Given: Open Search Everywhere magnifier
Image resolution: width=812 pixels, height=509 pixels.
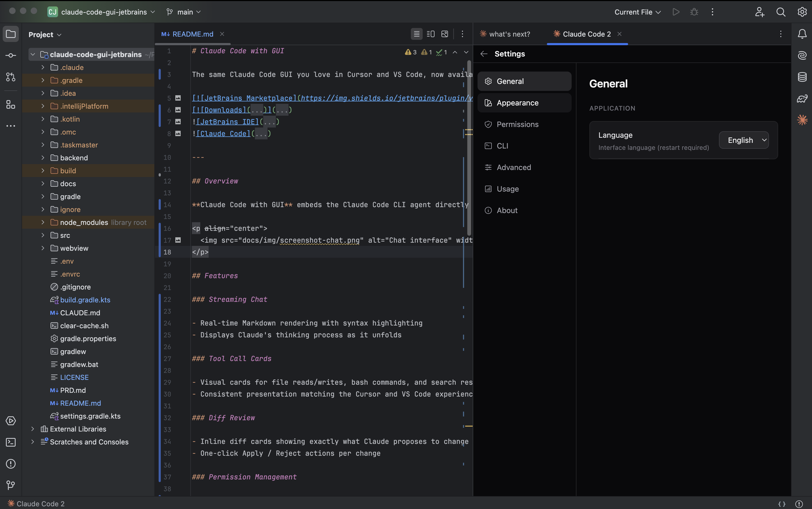Looking at the screenshot, I should (x=781, y=12).
